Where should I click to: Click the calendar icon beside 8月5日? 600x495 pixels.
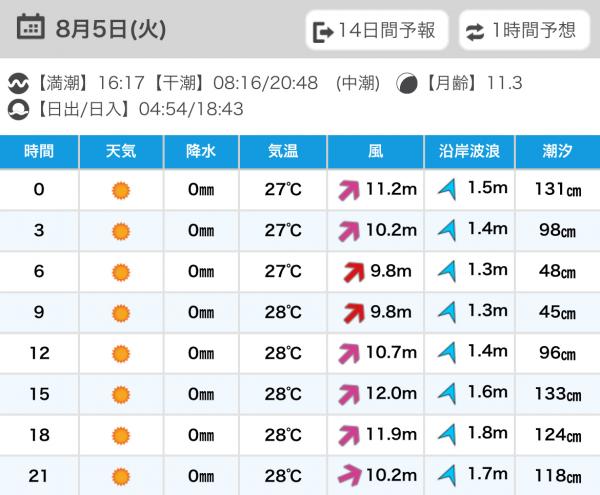[30, 27]
